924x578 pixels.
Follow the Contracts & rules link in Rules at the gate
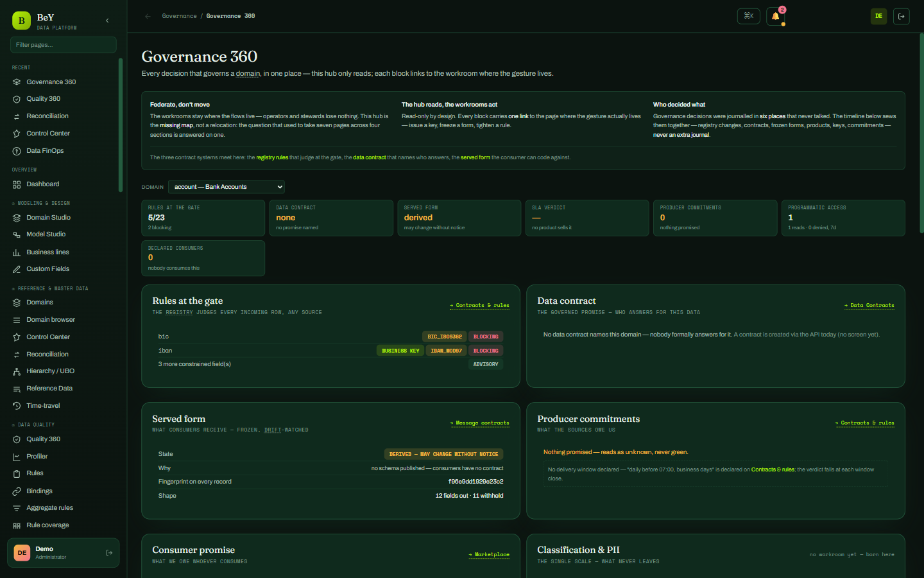(479, 306)
